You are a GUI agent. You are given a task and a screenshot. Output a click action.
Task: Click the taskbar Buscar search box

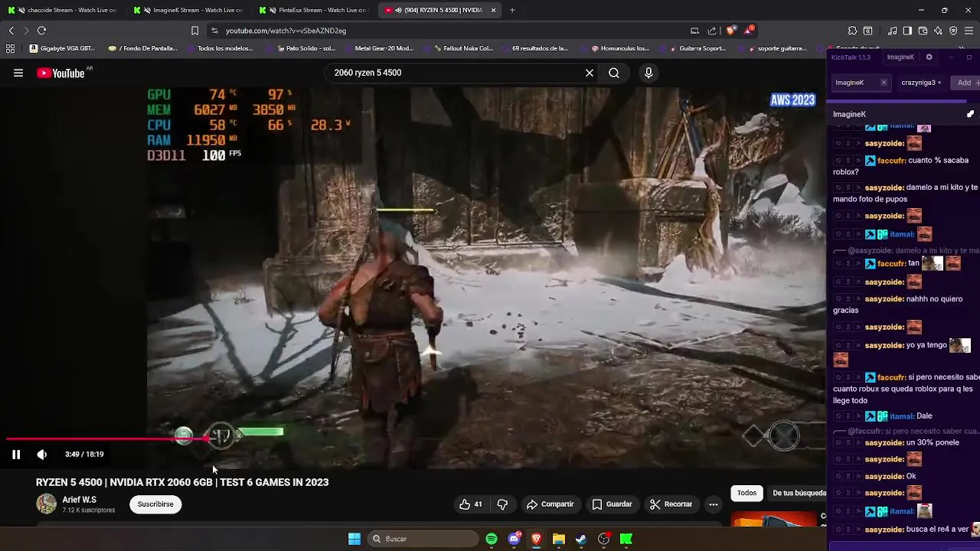click(422, 539)
